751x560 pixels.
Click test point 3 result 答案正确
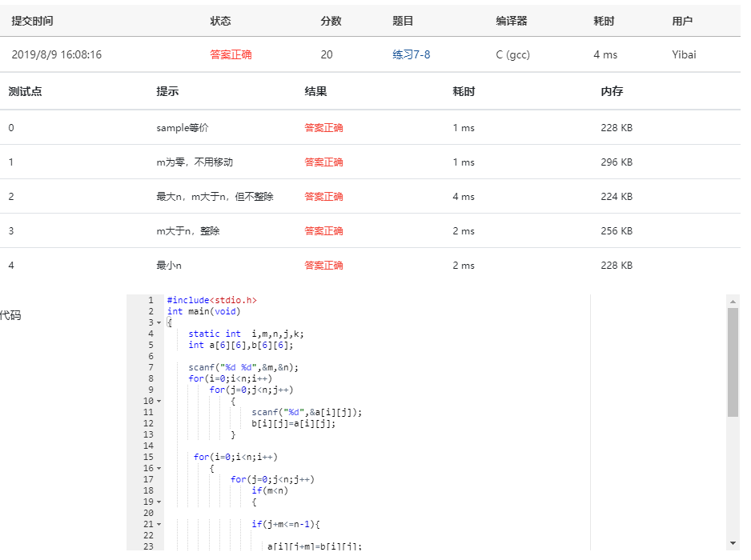(x=323, y=231)
